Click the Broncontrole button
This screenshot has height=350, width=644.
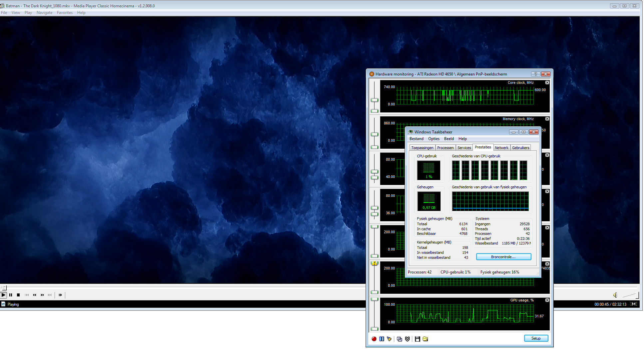coord(503,257)
